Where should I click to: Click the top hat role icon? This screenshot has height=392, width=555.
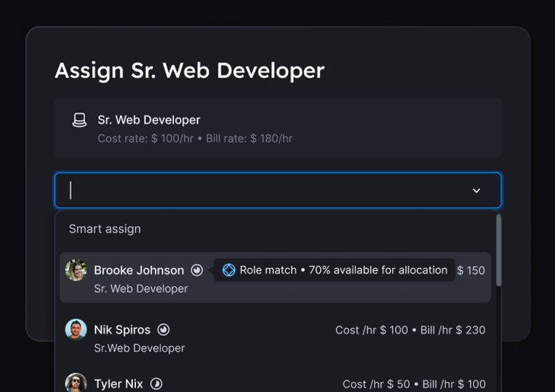click(80, 120)
